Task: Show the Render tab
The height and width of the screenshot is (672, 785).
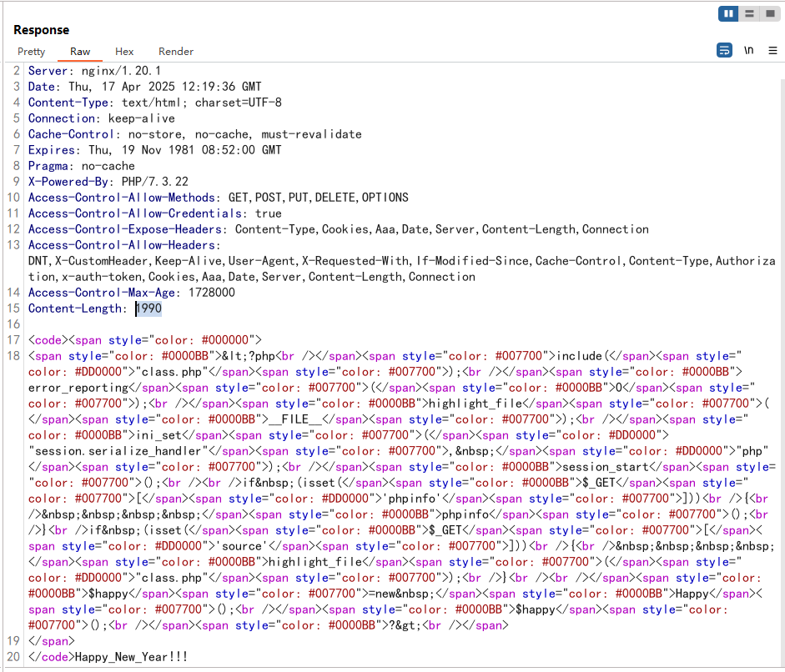Action: coord(176,52)
